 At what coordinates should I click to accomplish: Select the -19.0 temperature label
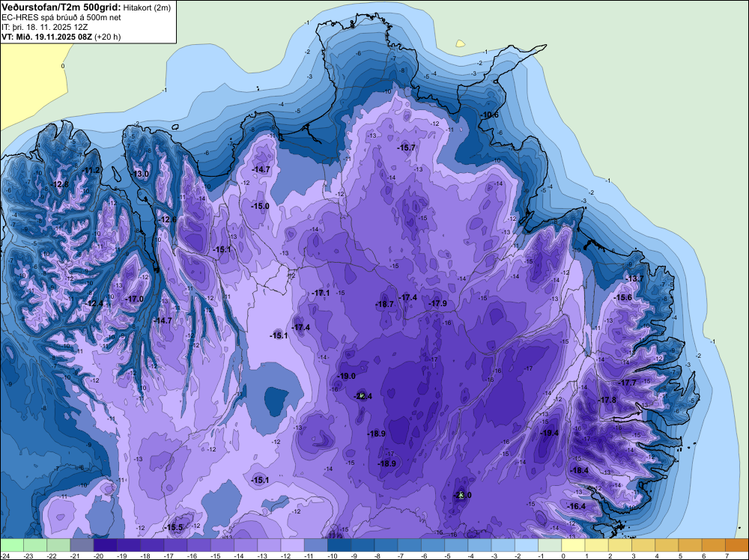click(x=346, y=376)
